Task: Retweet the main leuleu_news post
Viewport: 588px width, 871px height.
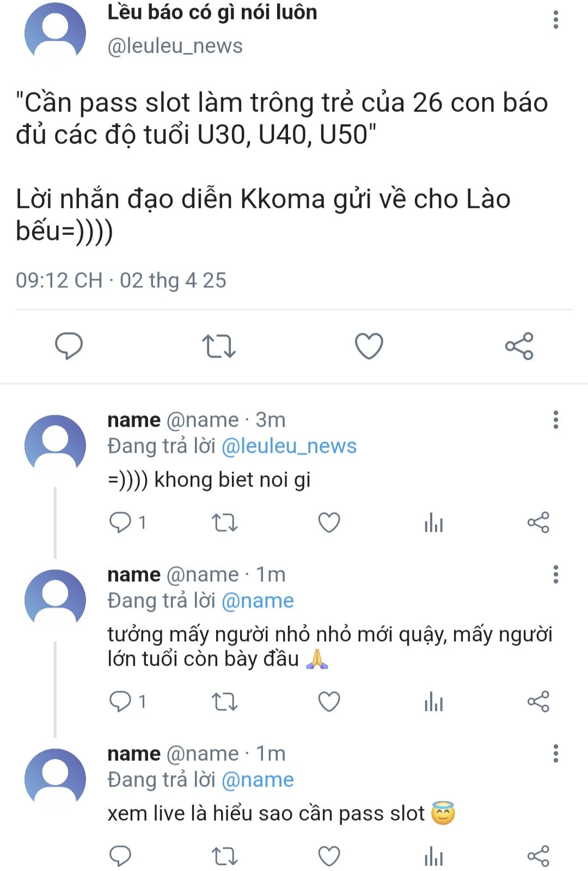Action: click(x=219, y=346)
